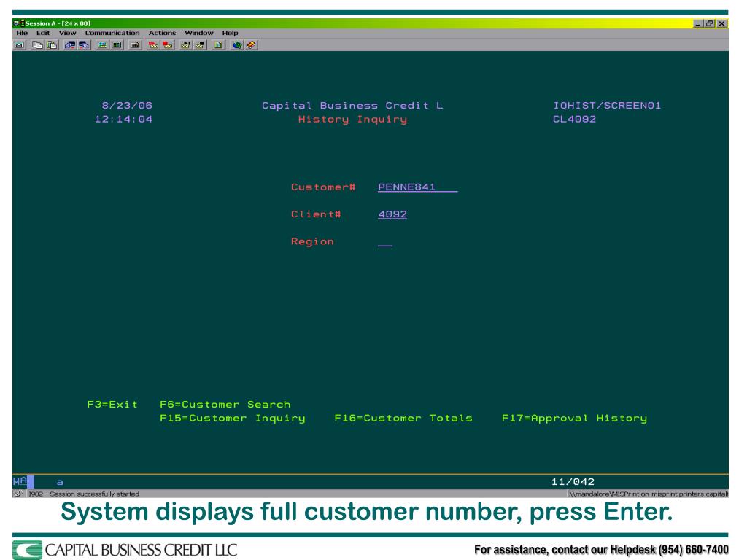Click the Paste toolbar icon

tap(52, 45)
